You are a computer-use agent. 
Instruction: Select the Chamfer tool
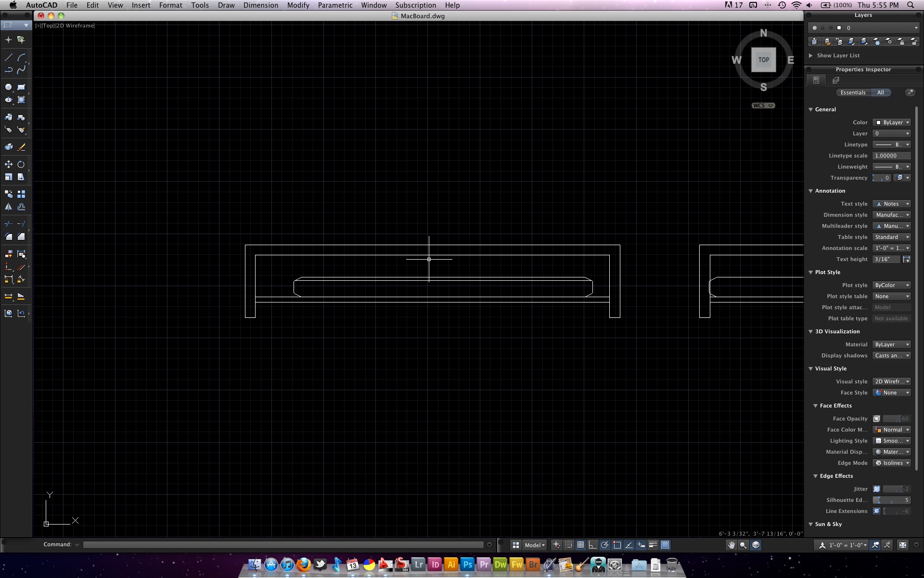(21, 236)
